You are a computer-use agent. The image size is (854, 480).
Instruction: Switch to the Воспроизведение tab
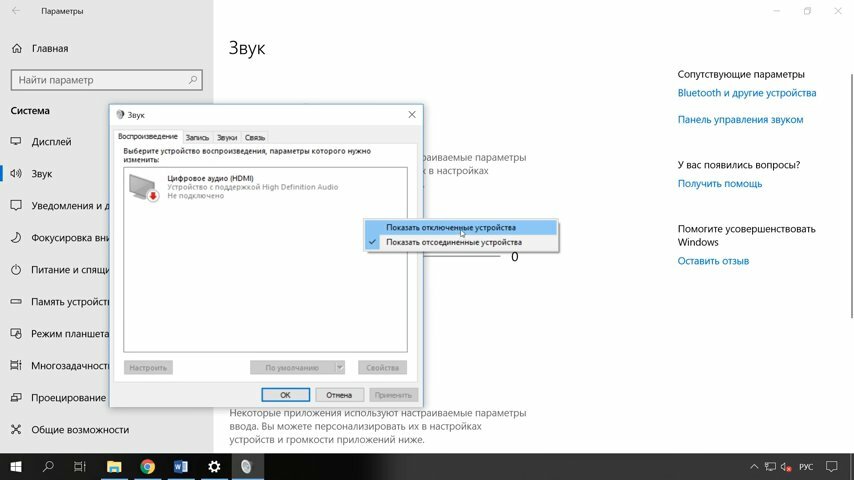pos(148,137)
